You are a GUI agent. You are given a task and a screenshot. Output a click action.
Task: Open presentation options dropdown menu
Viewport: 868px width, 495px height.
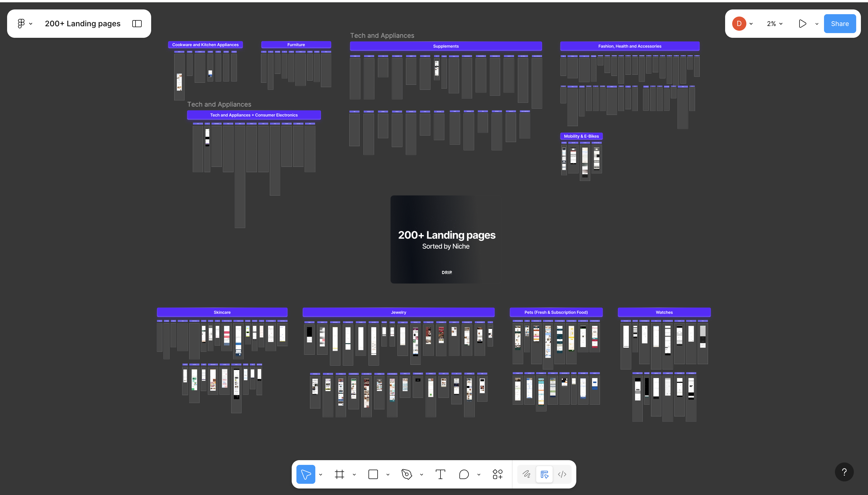[x=817, y=24]
